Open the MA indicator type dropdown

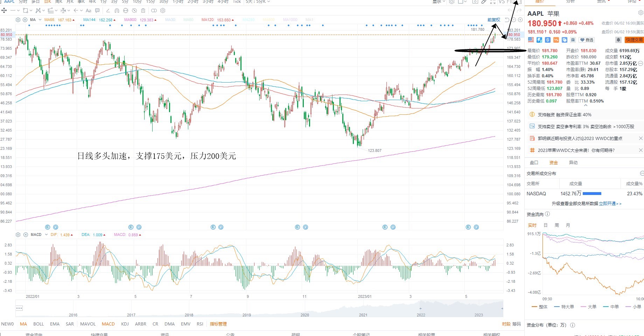(x=40, y=20)
